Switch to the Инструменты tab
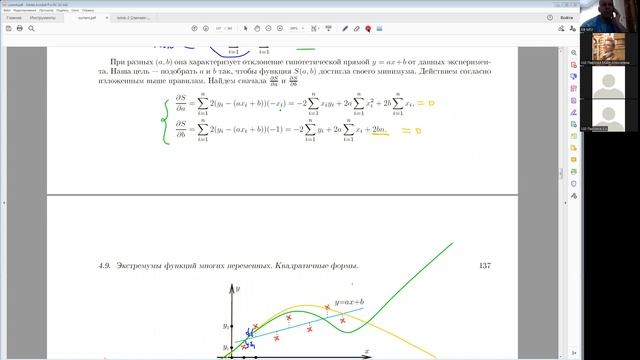Image resolution: width=640 pixels, height=360 pixels. (42, 18)
